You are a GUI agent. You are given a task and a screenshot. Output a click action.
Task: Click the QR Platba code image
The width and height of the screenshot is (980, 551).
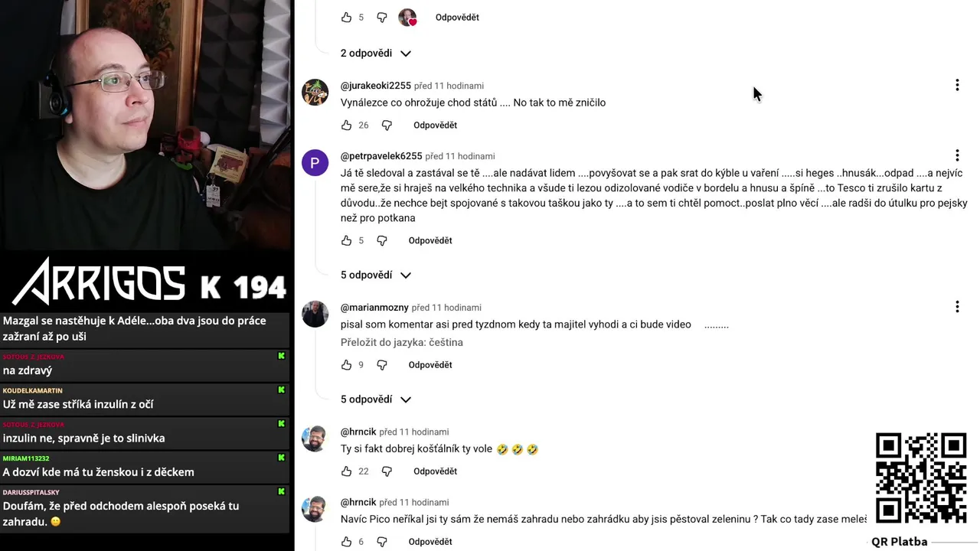[x=921, y=478]
